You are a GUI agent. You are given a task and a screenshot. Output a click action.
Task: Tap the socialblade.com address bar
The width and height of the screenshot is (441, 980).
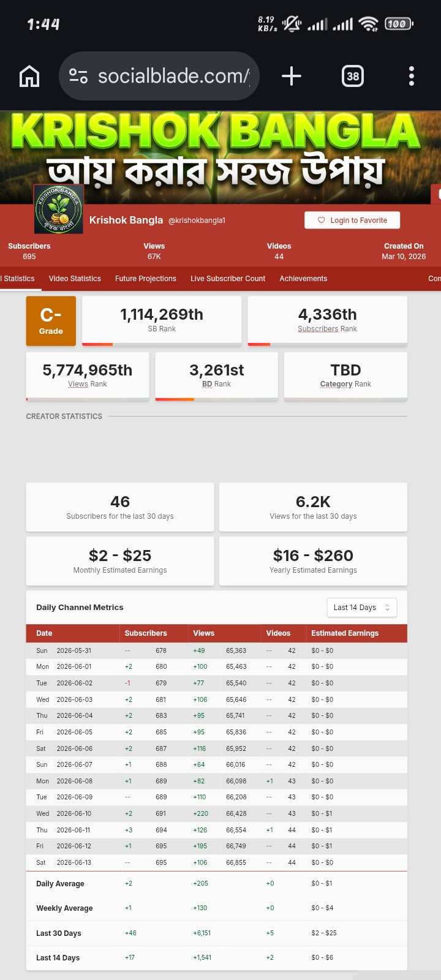(x=159, y=77)
